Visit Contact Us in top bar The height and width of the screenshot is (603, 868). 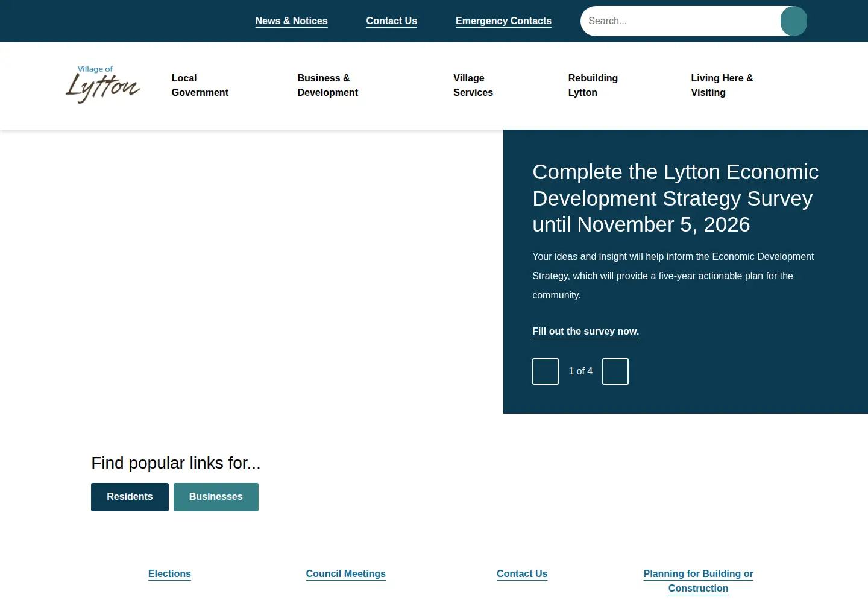tap(392, 21)
